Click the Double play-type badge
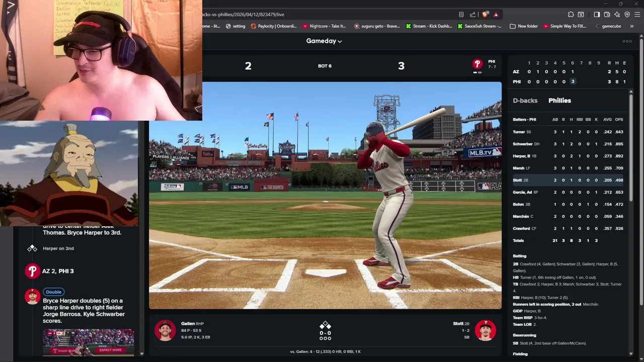 pos(53,292)
